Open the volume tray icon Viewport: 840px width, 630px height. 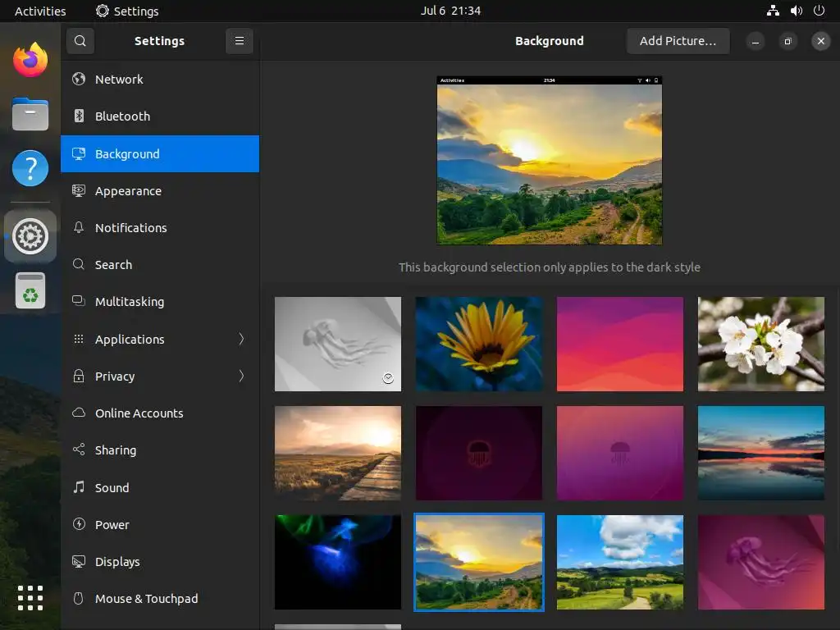point(797,11)
